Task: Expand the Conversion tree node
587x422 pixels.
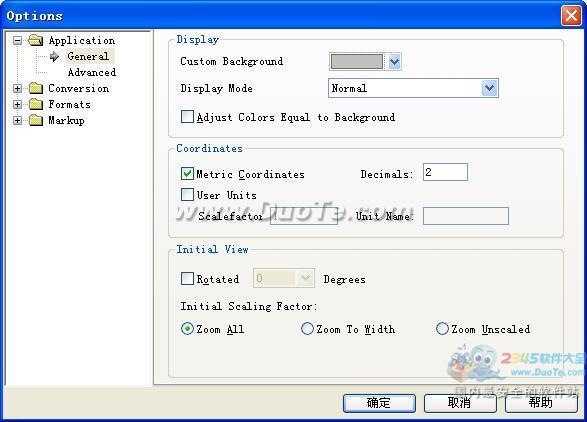Action: (17, 88)
